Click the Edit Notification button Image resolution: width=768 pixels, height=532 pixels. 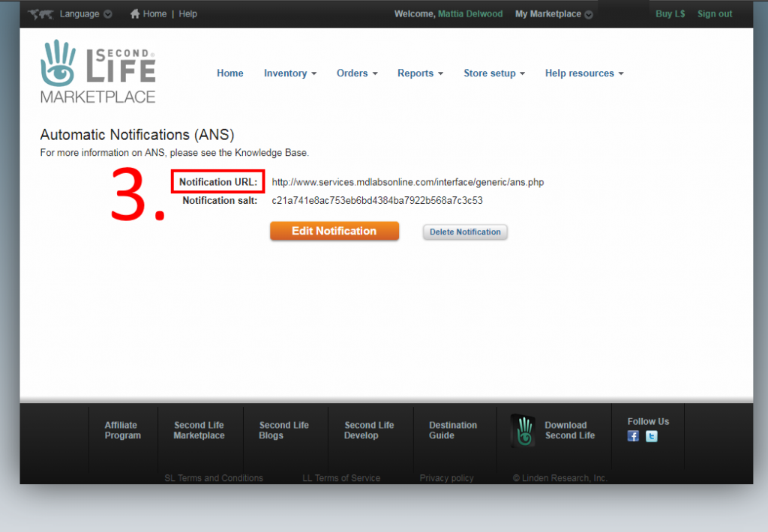pos(334,231)
